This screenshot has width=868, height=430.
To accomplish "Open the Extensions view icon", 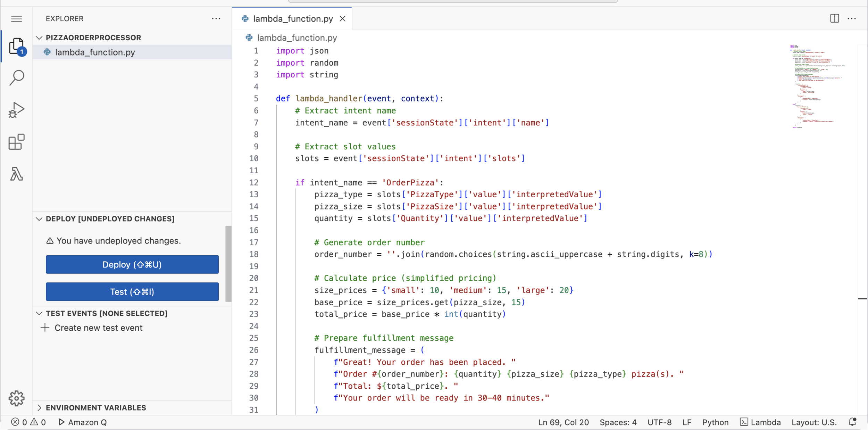I will 16,142.
